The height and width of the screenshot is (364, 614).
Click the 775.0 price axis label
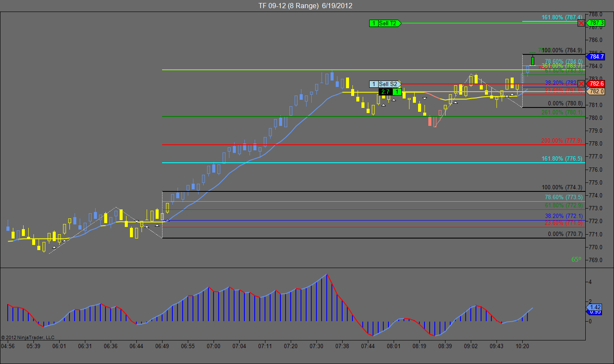click(x=596, y=182)
